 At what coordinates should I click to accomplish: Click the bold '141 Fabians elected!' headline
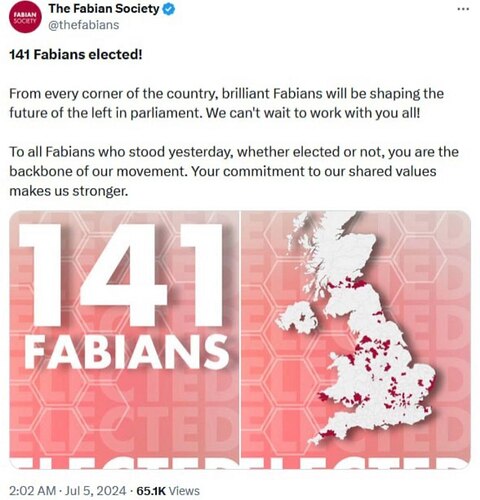pyautogui.click(x=76, y=54)
